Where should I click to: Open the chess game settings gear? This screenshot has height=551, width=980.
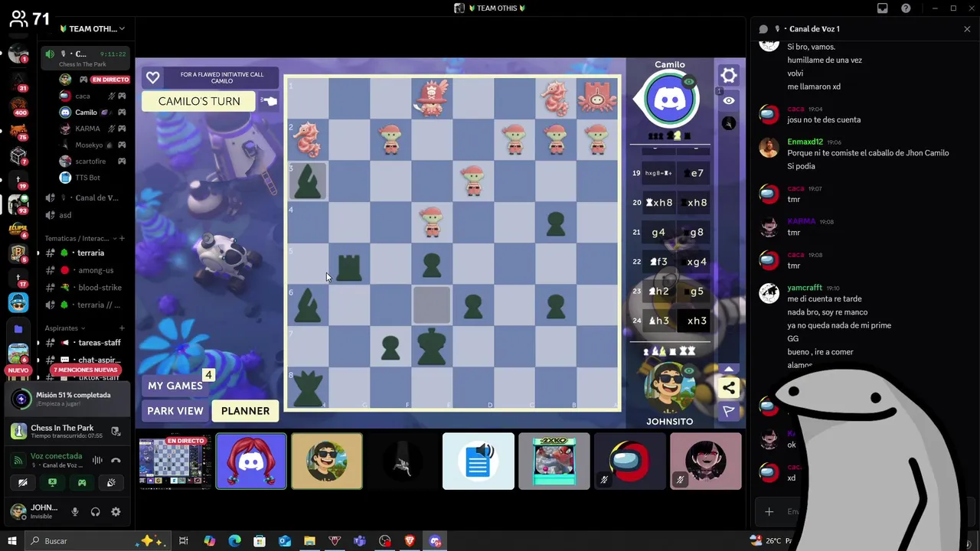tap(728, 75)
